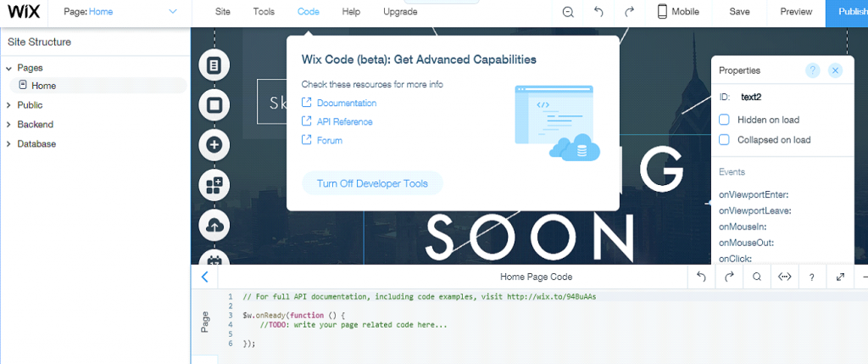Open the Add elements plus icon
This screenshot has width=868, height=364.
tap(214, 145)
